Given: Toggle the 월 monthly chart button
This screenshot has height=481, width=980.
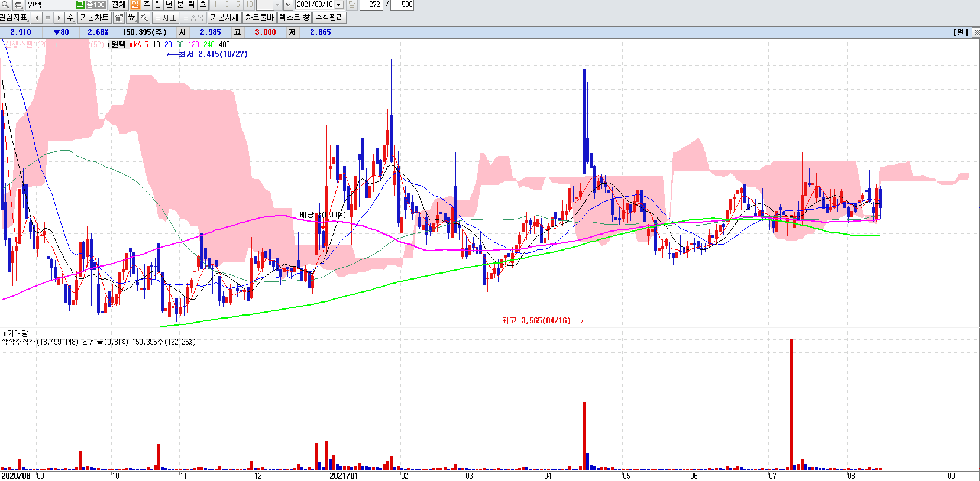Looking at the screenshot, I should [x=157, y=5].
